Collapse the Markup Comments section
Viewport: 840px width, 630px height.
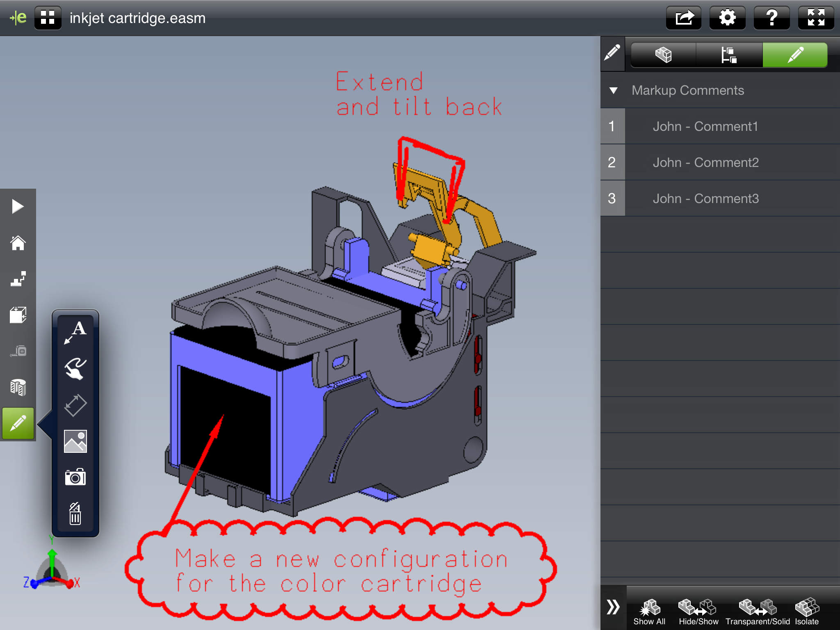tap(613, 91)
